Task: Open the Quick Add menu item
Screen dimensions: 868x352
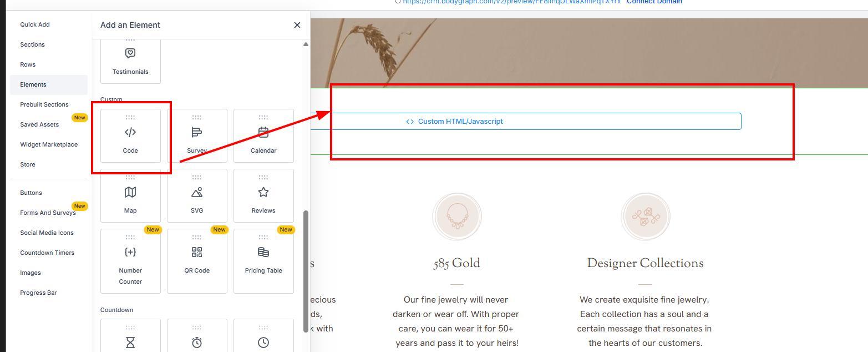Action: click(x=35, y=24)
